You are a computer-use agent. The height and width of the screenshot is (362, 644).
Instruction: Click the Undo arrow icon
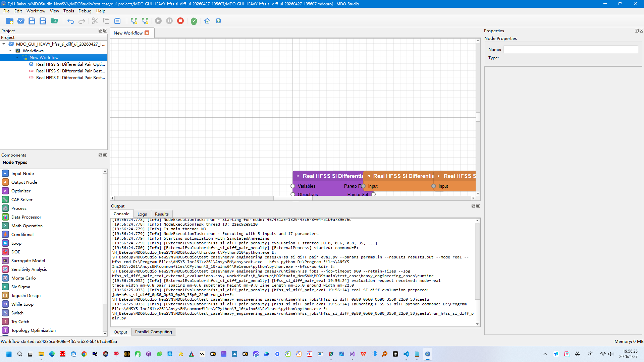(x=70, y=21)
